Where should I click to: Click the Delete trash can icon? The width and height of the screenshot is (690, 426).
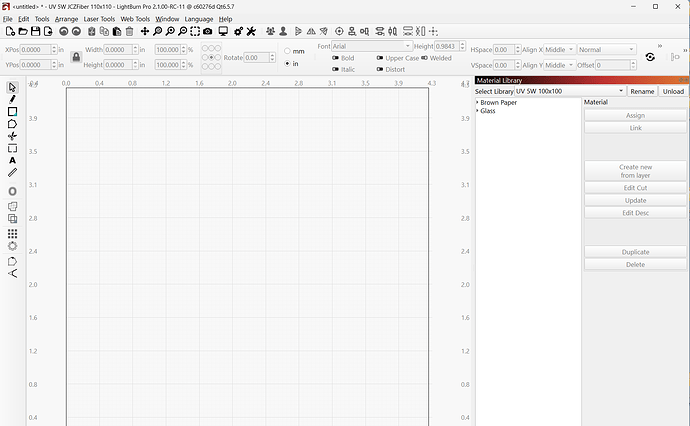click(x=129, y=31)
